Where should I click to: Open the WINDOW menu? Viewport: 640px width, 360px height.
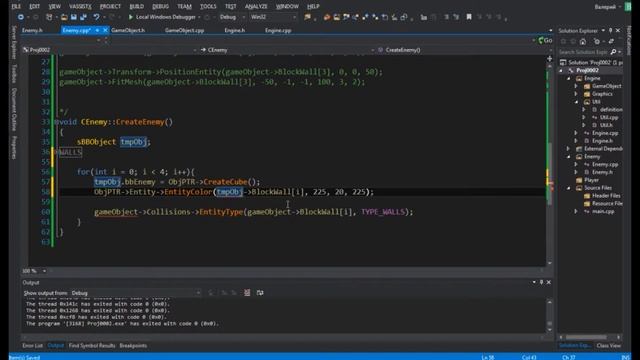[287, 7]
